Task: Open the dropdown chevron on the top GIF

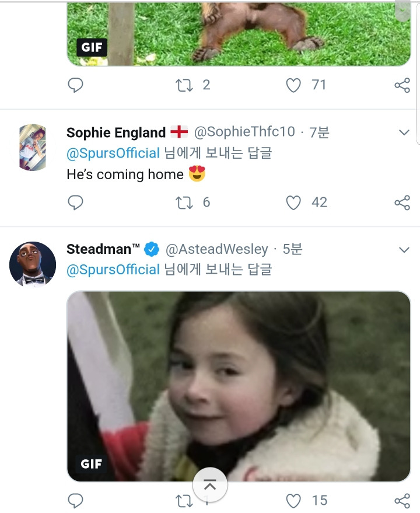Action: 402,11
